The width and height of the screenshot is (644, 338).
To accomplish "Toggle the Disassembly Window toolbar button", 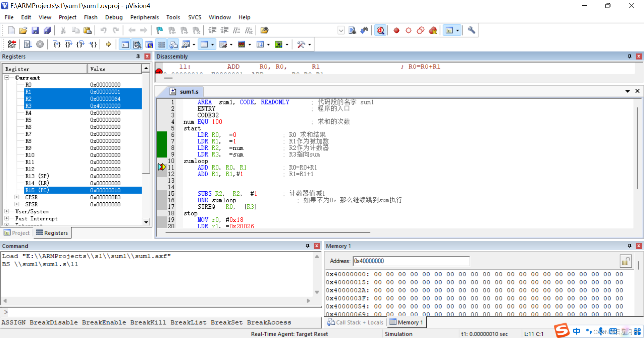I will point(137,44).
